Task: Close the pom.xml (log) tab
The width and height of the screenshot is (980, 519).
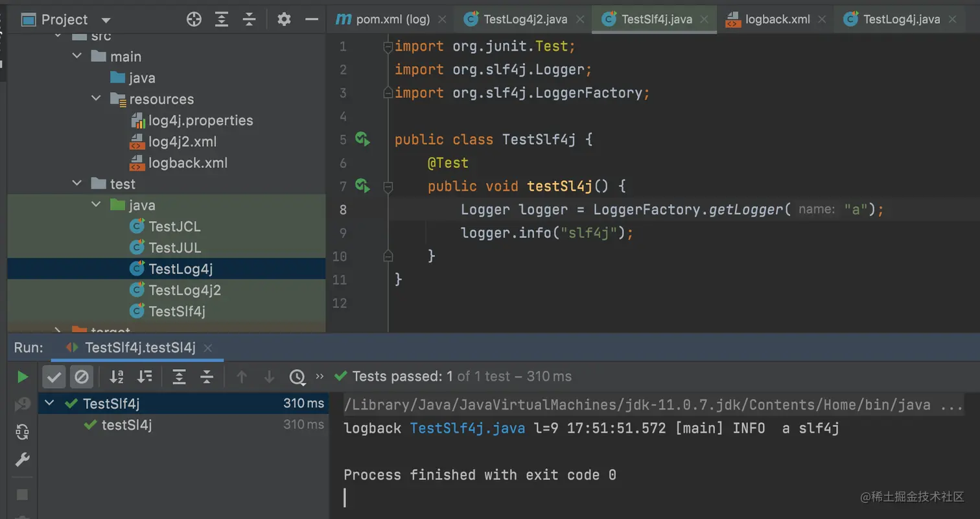Action: 443,19
